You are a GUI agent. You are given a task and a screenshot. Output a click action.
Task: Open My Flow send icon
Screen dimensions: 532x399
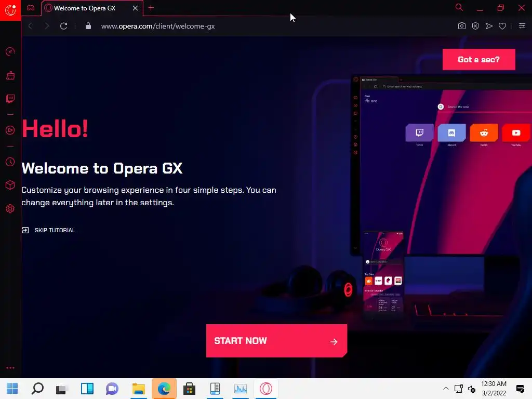point(489,26)
